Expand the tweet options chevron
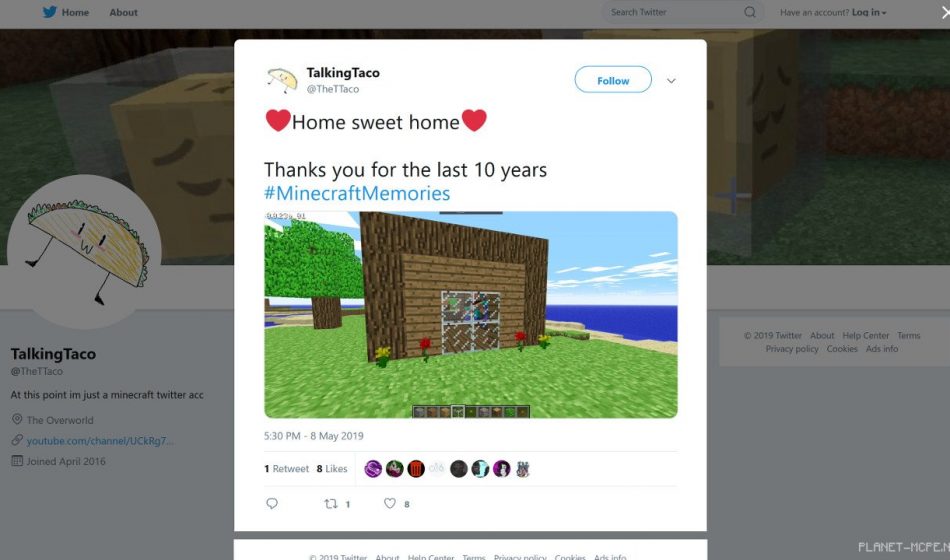Viewport: 950px width, 560px height. 671,81
